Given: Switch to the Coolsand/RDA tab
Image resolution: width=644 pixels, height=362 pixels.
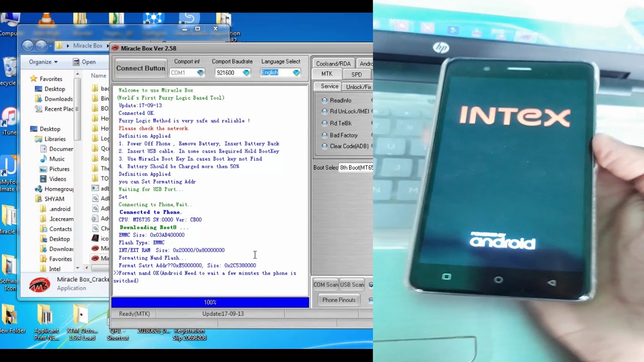Looking at the screenshot, I should pyautogui.click(x=333, y=64).
